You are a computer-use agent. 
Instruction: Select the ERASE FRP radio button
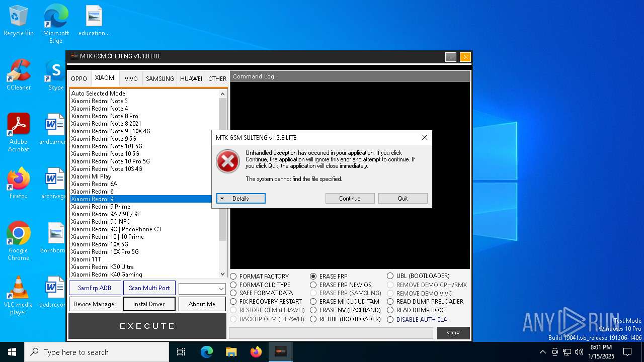(x=329, y=277)
